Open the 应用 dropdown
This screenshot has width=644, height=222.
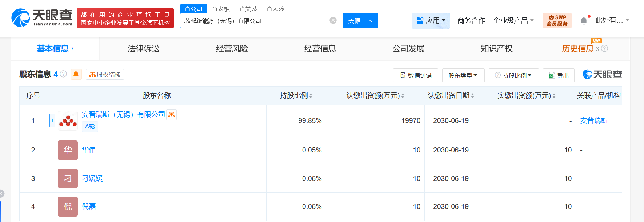tap(431, 21)
